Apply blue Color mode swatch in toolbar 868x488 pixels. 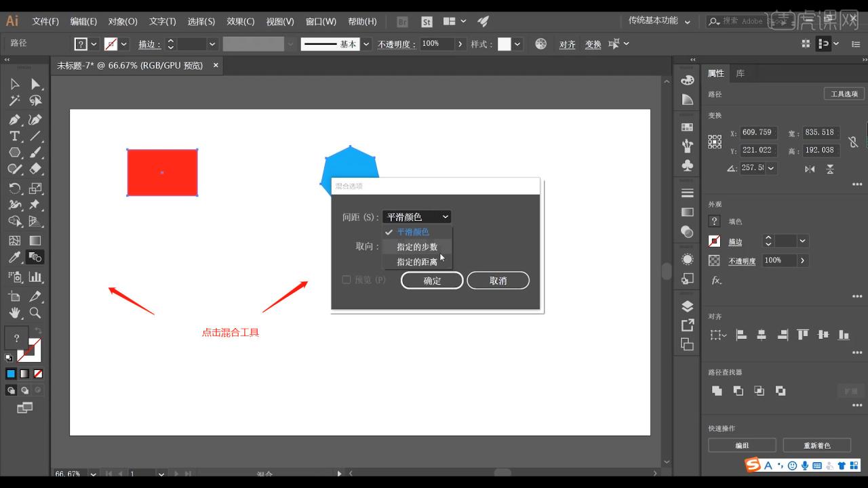(x=11, y=373)
